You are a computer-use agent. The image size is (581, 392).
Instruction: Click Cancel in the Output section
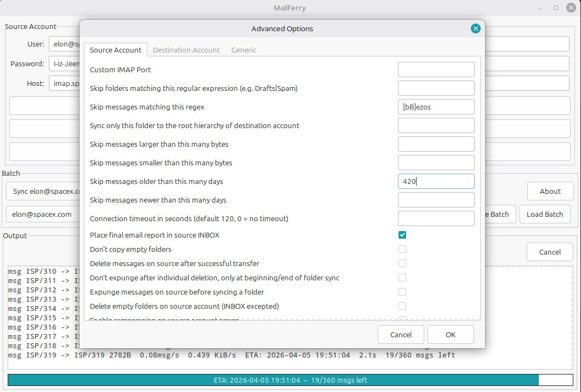[550, 252]
